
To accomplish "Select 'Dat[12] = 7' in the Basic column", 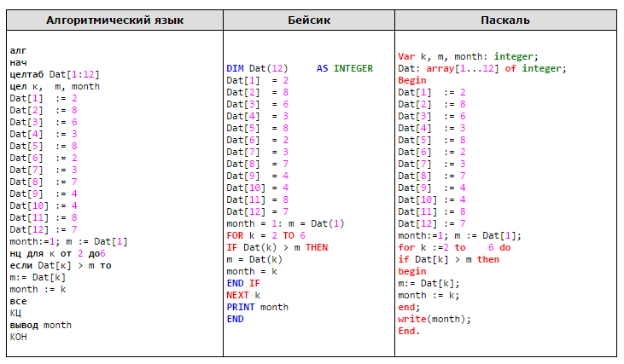I will click(x=258, y=211).
